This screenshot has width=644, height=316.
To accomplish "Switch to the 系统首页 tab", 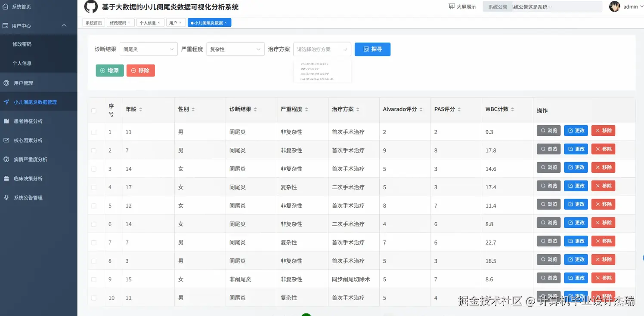I will (94, 23).
